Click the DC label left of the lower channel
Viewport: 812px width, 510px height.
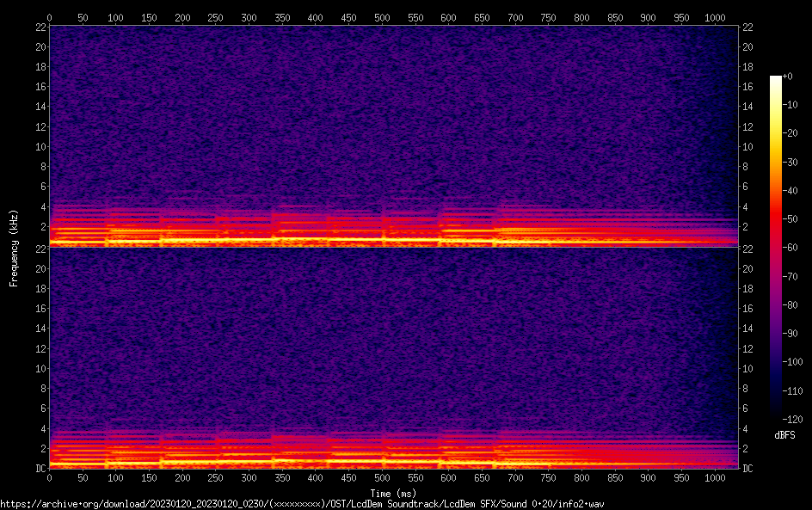[x=40, y=469]
